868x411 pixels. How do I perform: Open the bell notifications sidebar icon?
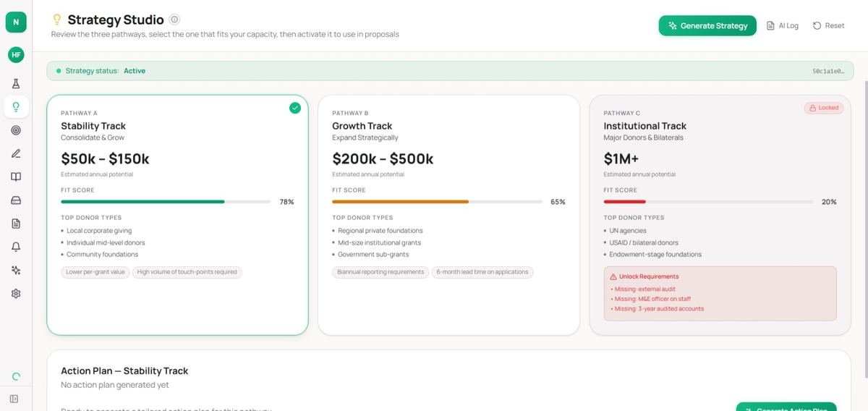[x=16, y=247]
